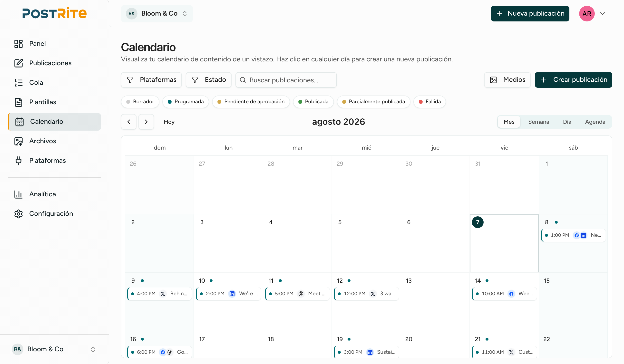Open the Estado filter dropdown

[208, 80]
